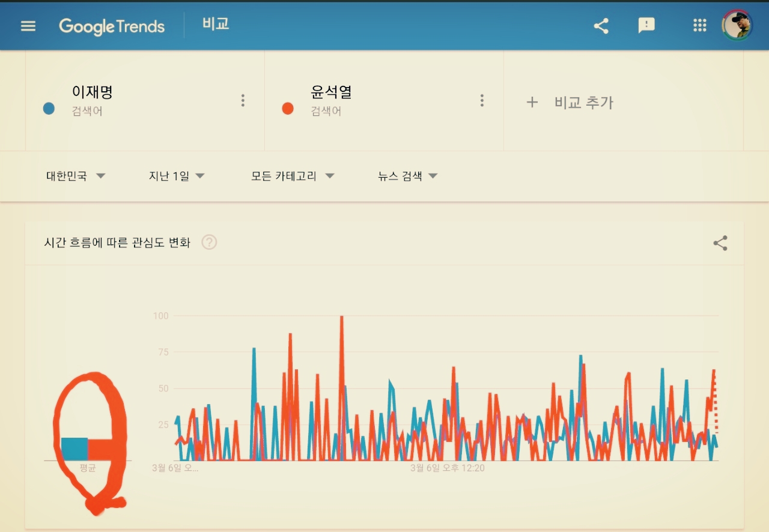Open the hamburger navigation menu
This screenshot has height=532, width=769.
point(28,26)
